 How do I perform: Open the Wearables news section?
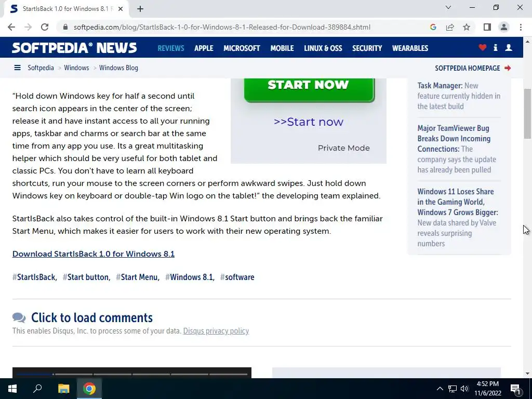click(x=410, y=48)
